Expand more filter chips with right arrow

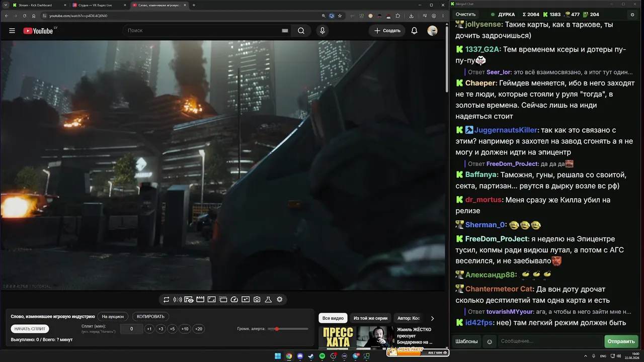coord(432,318)
